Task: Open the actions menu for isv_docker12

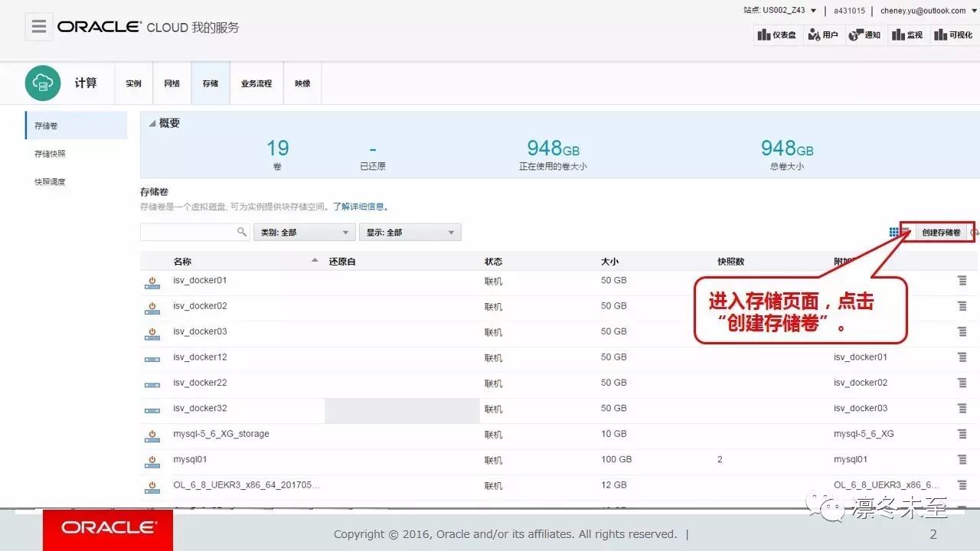Action: 962,357
